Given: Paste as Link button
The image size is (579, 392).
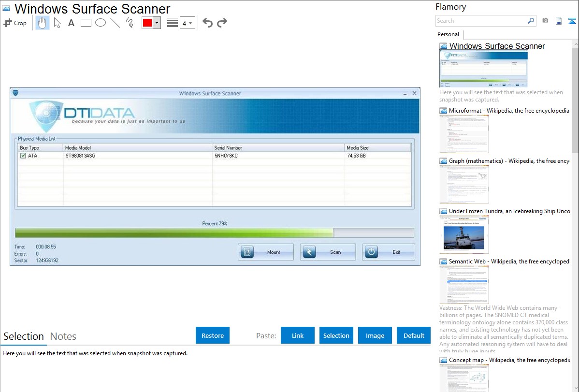Looking at the screenshot, I should (298, 335).
